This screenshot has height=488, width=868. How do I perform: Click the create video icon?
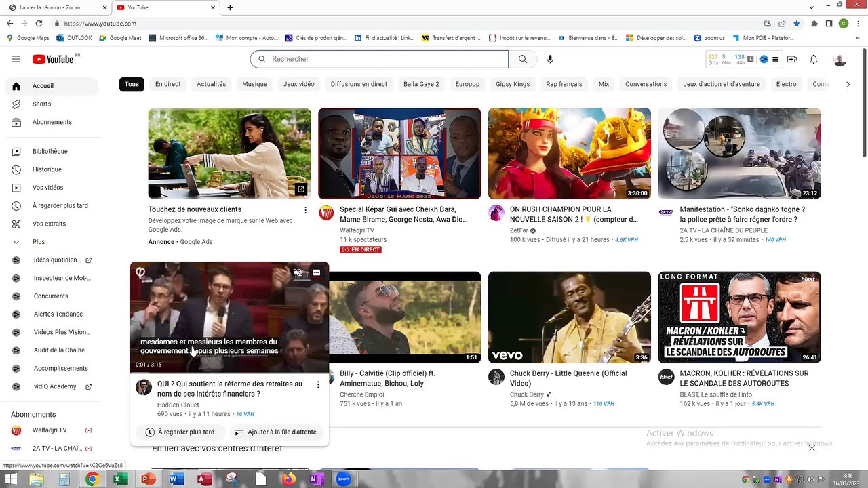pos(792,60)
